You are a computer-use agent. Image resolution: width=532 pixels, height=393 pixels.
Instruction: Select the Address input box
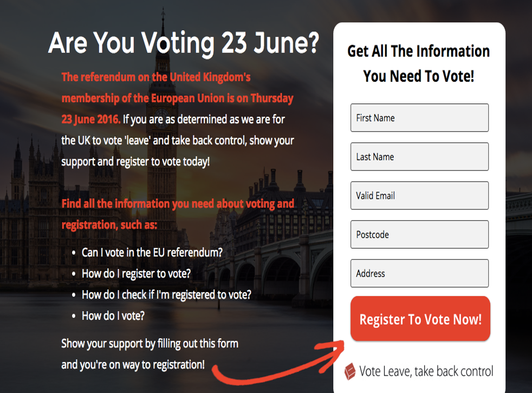pos(419,273)
